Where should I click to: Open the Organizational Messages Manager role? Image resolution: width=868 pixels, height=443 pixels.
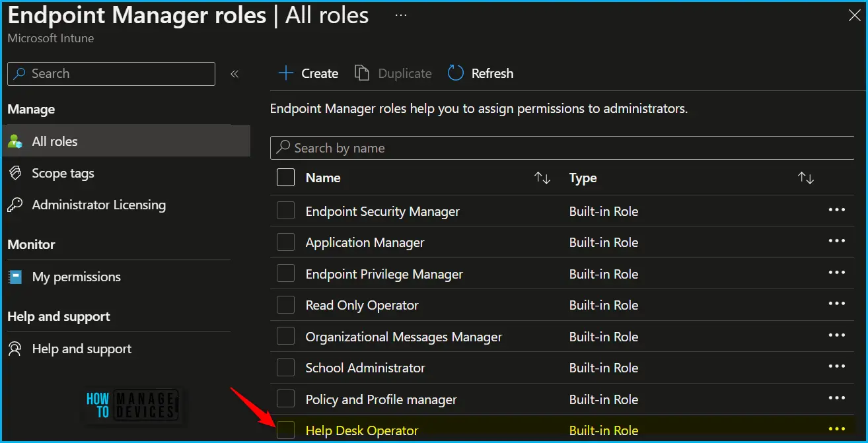[404, 337]
